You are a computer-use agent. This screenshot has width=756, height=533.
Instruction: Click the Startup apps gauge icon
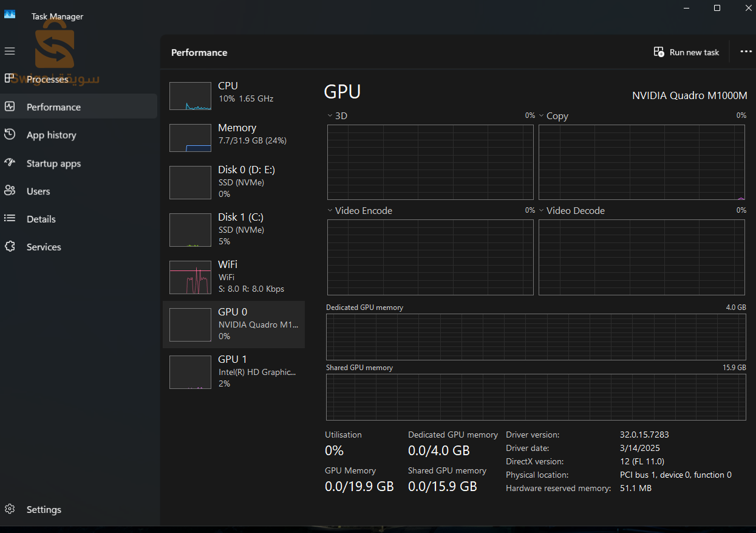tap(10, 163)
